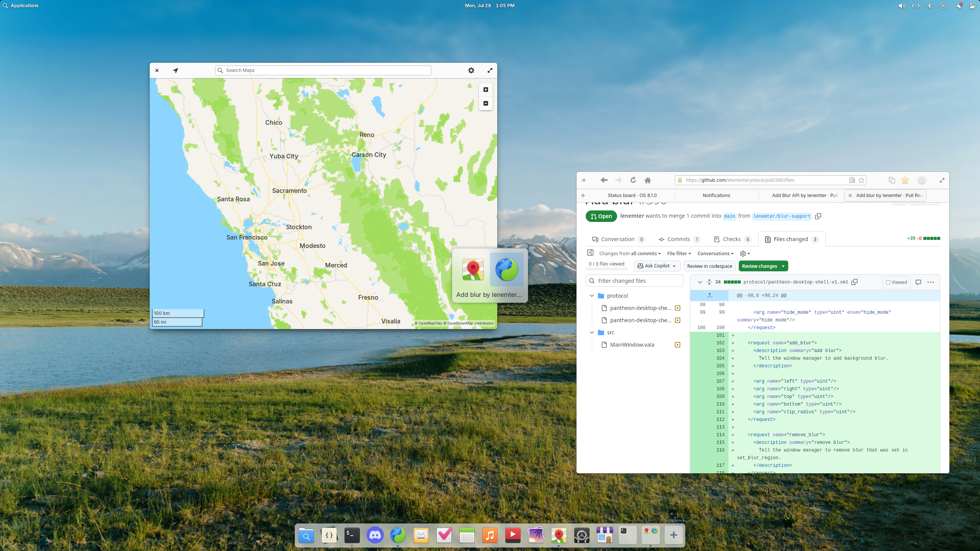Viewport: 980px width, 551px height.
Task: Open the diff display options gear
Action: pyautogui.click(x=743, y=253)
